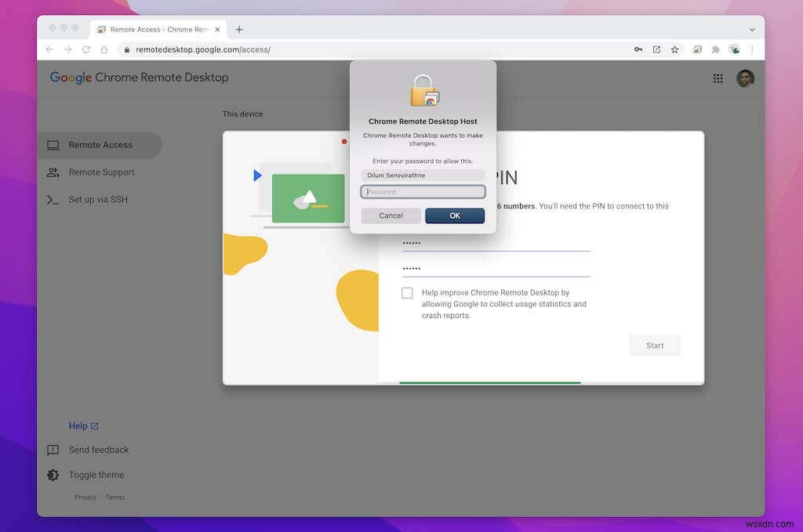Open the Google profile avatar menu
Image resolution: width=803 pixels, height=532 pixels.
pos(745,78)
